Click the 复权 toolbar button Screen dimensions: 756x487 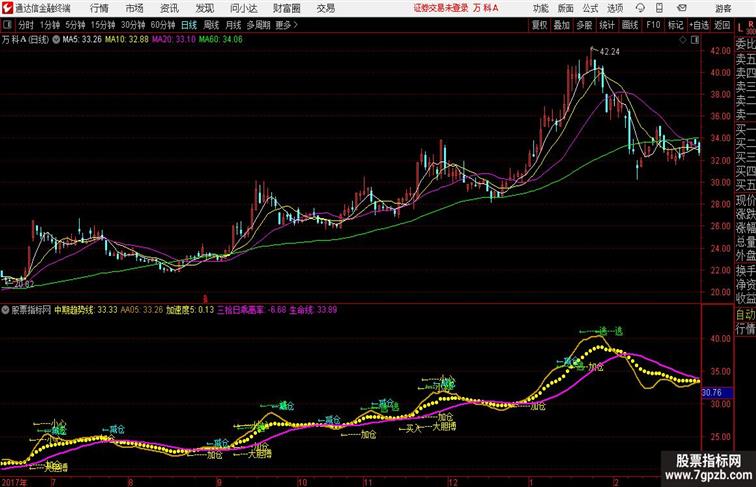click(539, 25)
